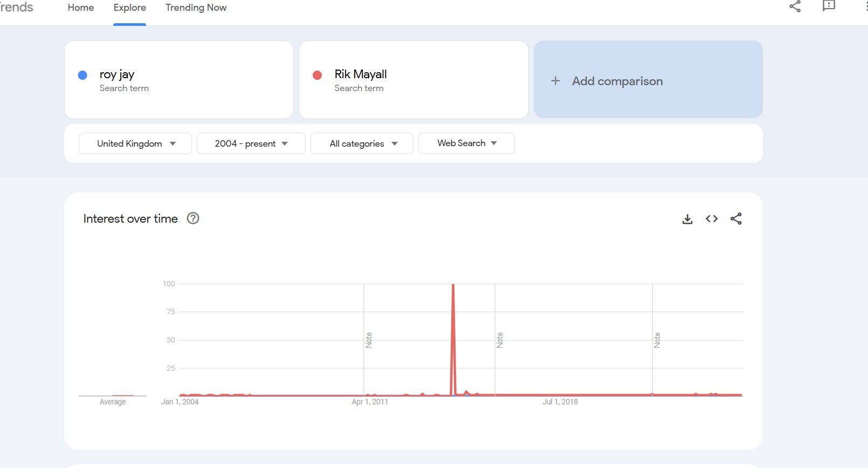868x468 pixels.
Task: Click the Note marker near 2016
Action: [500, 340]
